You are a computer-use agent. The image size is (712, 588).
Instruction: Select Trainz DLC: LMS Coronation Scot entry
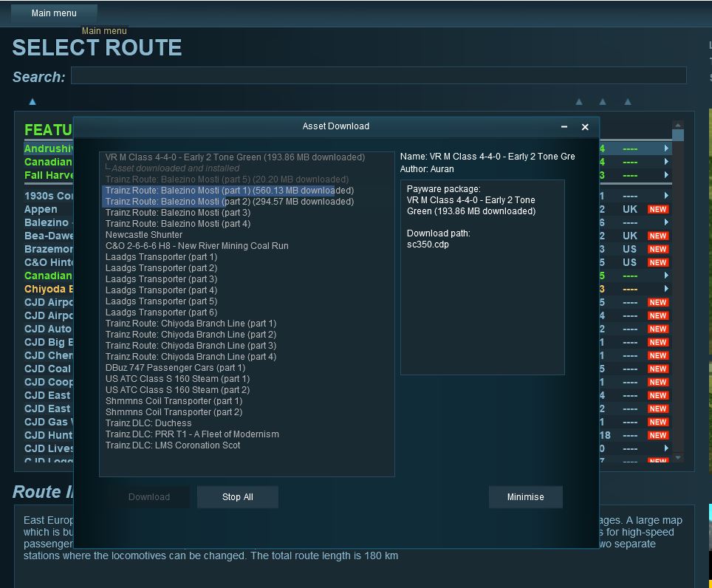click(173, 445)
